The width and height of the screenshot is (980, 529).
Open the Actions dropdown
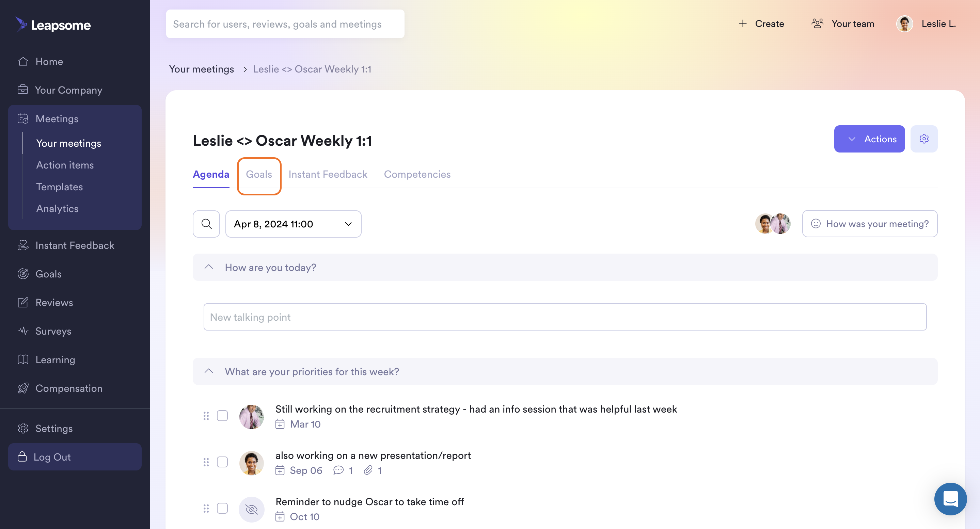click(869, 139)
